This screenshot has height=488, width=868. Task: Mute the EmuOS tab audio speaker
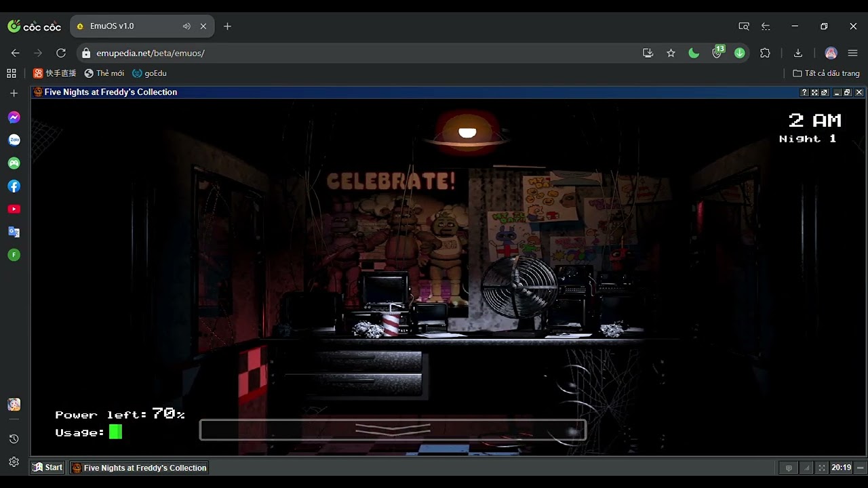(x=186, y=26)
